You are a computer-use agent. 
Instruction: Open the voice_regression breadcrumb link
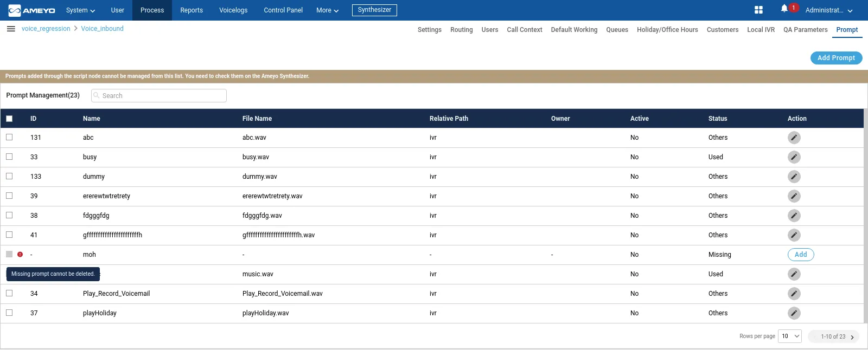(x=46, y=29)
